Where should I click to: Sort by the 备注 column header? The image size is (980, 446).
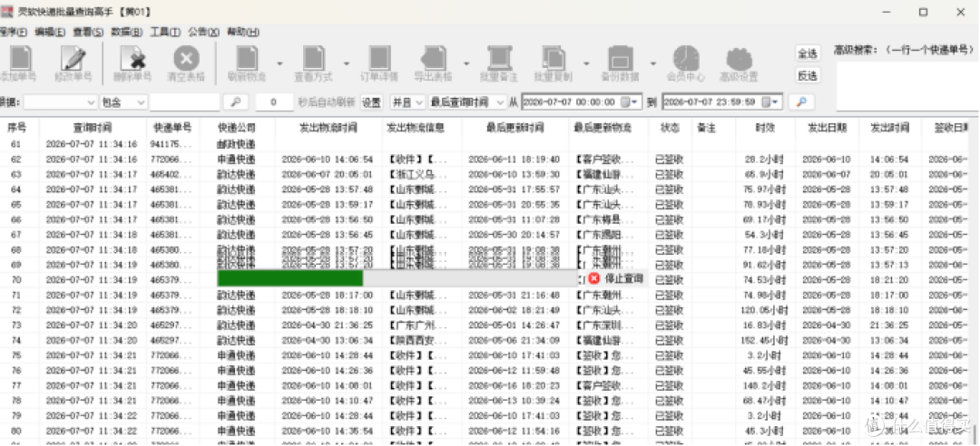point(706,128)
